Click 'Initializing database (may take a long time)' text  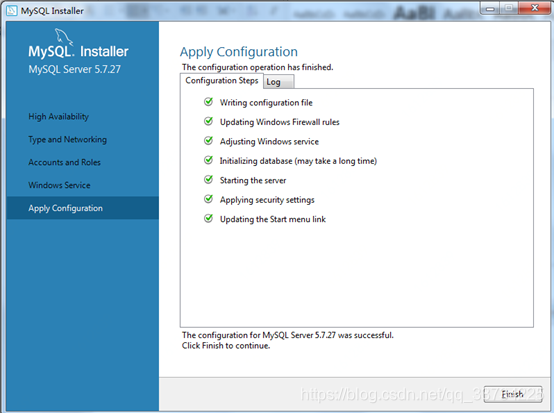(x=298, y=161)
